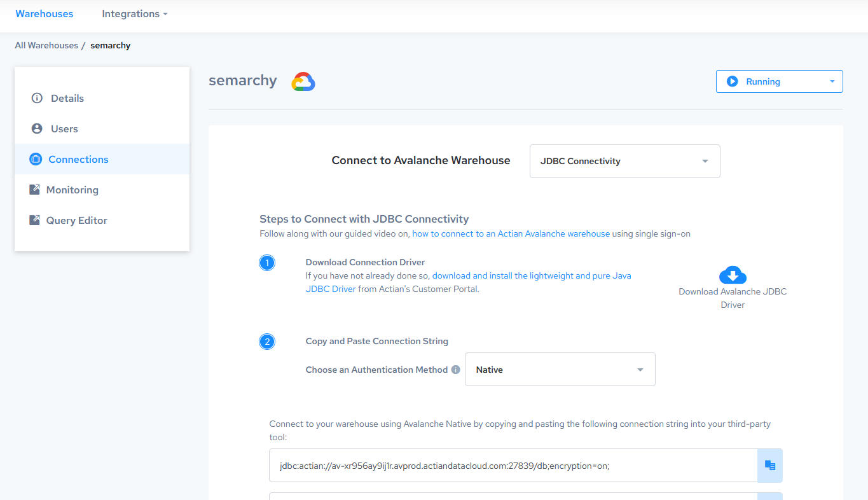Image resolution: width=868 pixels, height=500 pixels.
Task: Change the Native authentication method dropdown
Action: coord(560,369)
